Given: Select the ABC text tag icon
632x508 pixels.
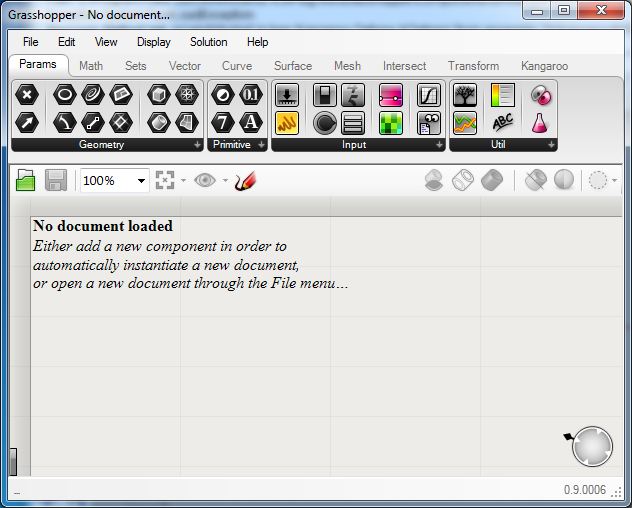Looking at the screenshot, I should (503, 123).
